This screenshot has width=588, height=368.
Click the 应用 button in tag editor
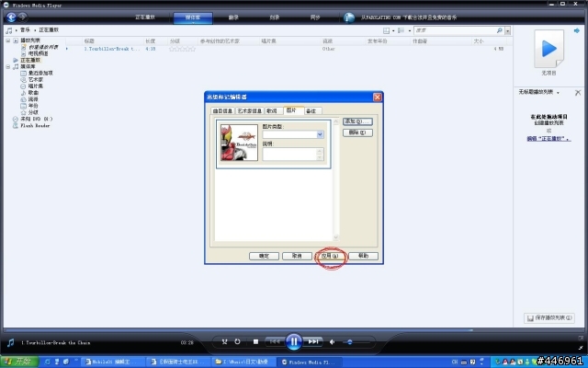coord(330,256)
